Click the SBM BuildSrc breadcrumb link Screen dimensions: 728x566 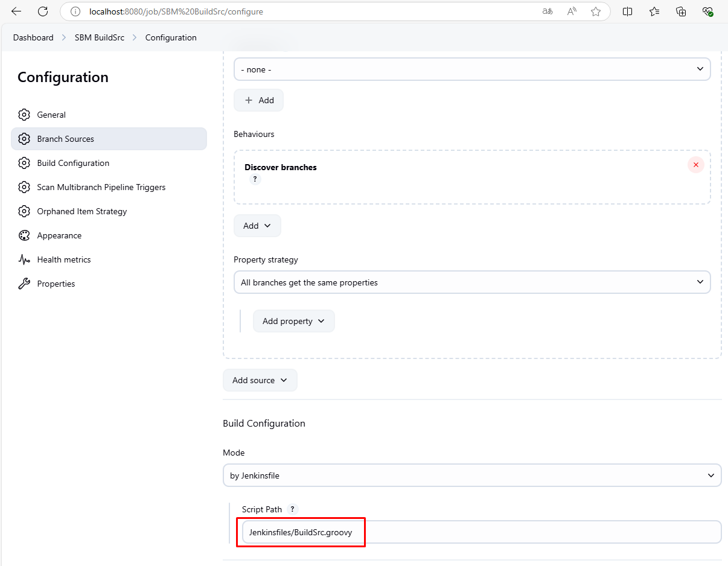99,37
